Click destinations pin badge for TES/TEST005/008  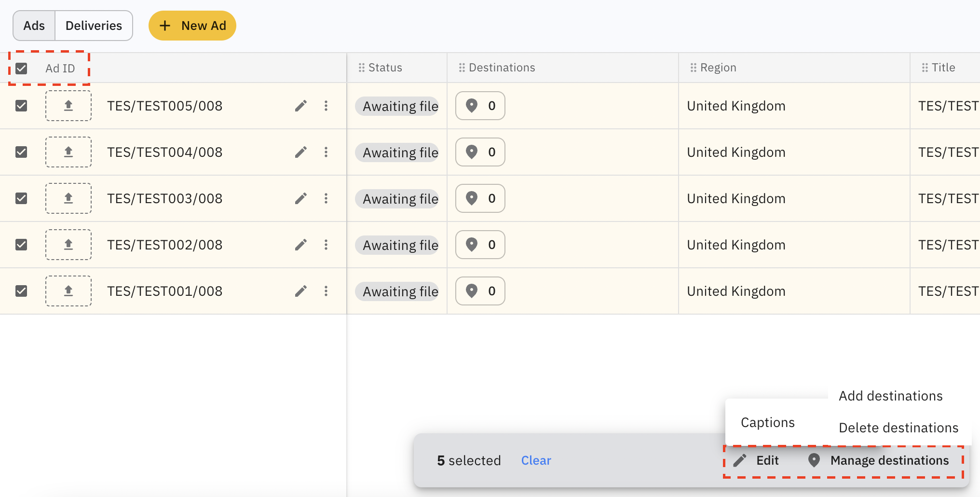(480, 106)
